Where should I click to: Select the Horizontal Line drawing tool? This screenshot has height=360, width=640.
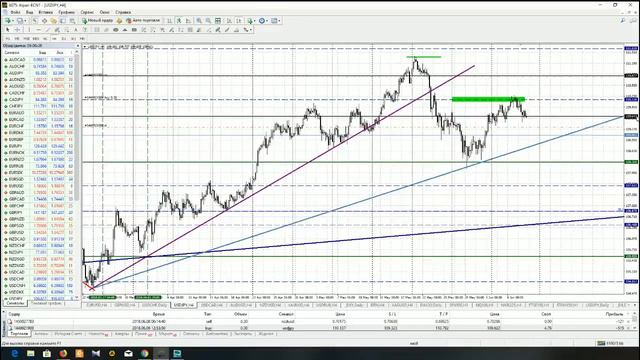(38, 30)
